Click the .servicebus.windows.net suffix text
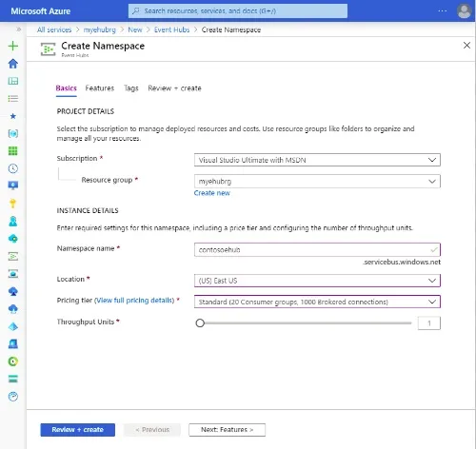476x449 pixels. tap(402, 262)
